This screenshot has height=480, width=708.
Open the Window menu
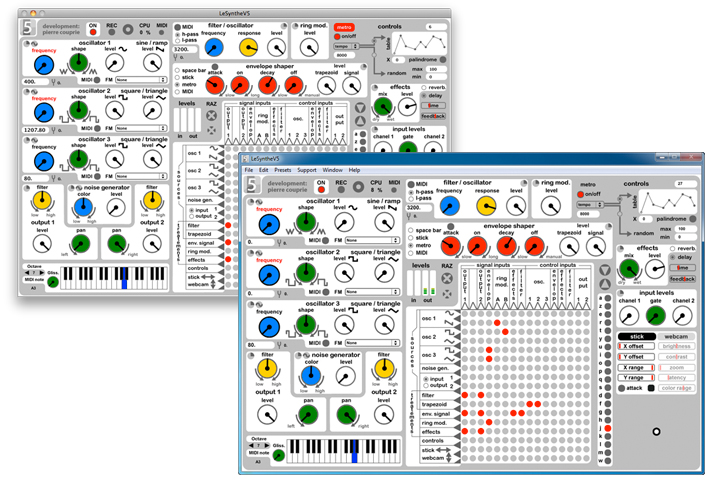click(332, 170)
